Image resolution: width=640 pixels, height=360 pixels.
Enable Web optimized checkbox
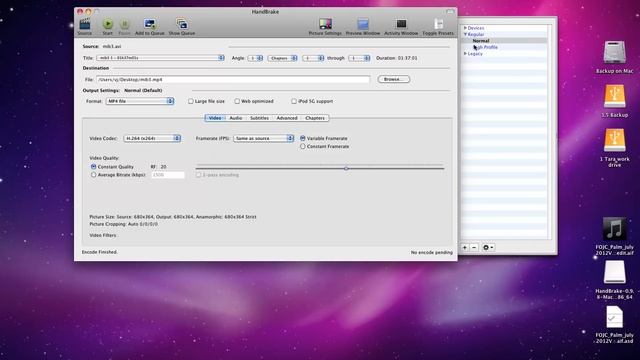237,101
